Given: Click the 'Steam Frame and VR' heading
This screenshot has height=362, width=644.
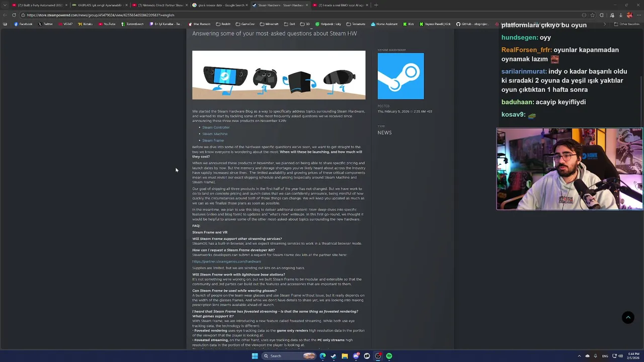Looking at the screenshot, I should 210,232.
